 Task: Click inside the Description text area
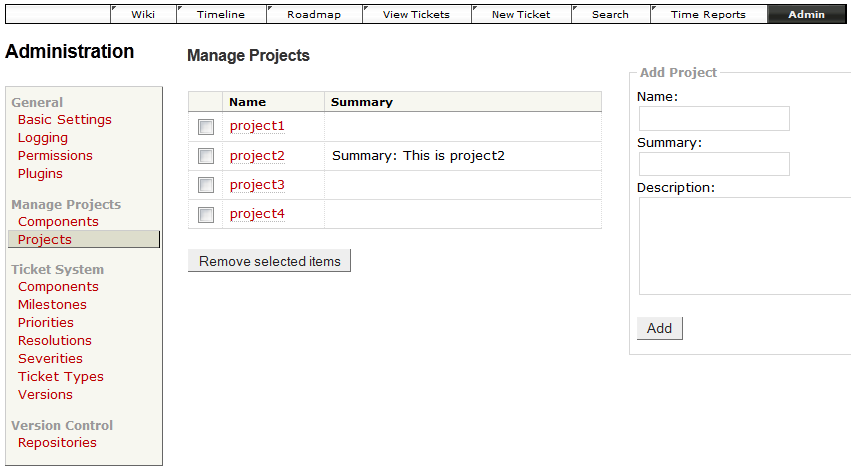(x=744, y=246)
